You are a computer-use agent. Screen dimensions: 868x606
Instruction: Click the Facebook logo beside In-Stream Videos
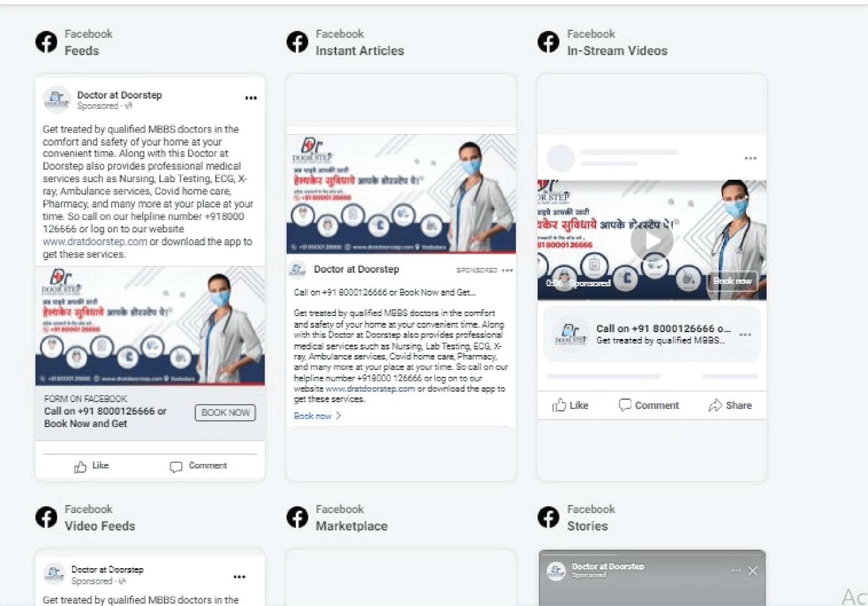(x=548, y=42)
